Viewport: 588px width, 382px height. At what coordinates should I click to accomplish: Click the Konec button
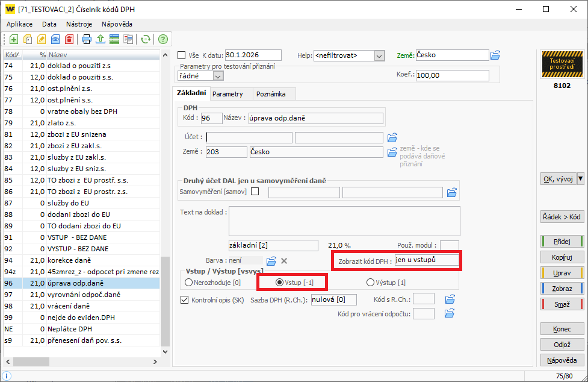click(562, 329)
